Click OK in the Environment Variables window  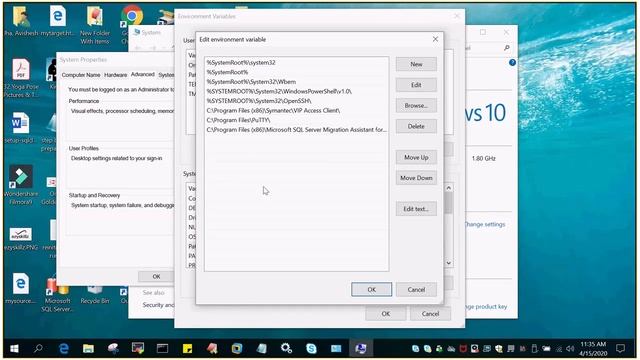click(x=386, y=313)
